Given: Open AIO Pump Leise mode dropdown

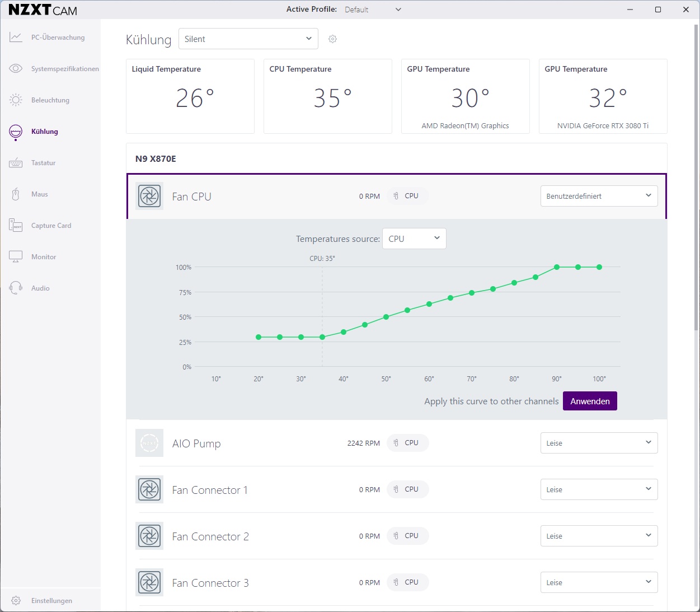Looking at the screenshot, I should [599, 443].
